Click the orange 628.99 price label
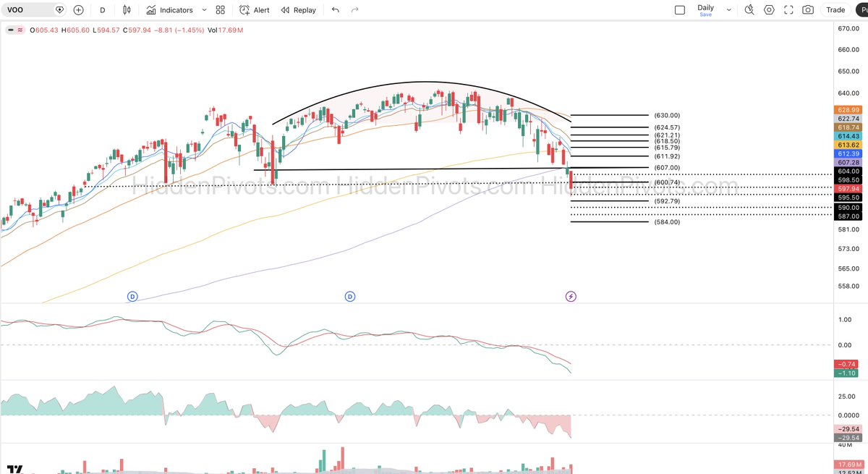Image resolution: width=868 pixels, height=474 pixels. 848,109
